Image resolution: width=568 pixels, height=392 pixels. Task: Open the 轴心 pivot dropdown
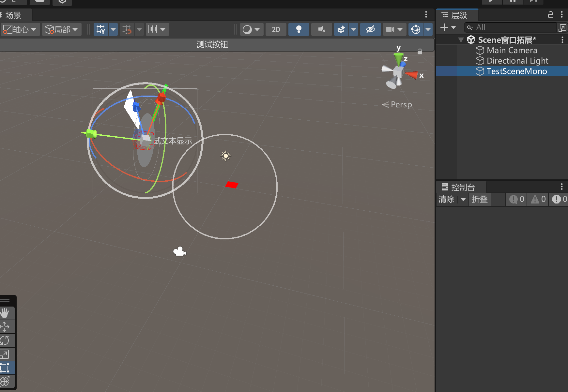tap(20, 30)
